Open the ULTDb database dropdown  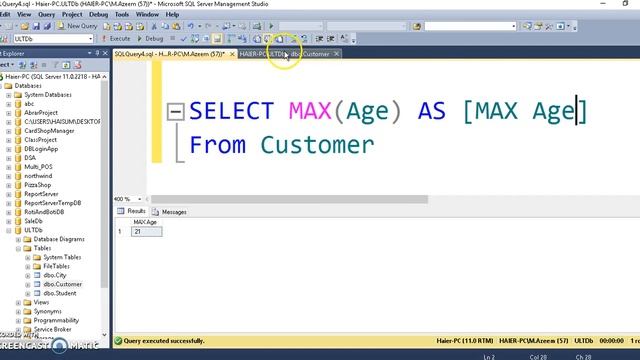pyautogui.click(x=90, y=39)
